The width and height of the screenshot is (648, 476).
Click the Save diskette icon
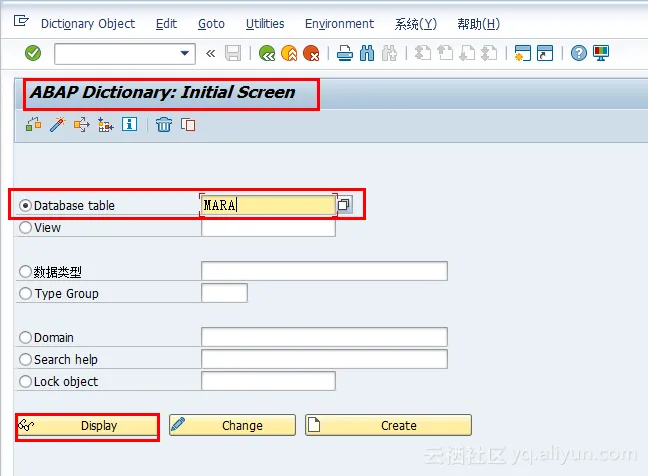[x=233, y=53]
